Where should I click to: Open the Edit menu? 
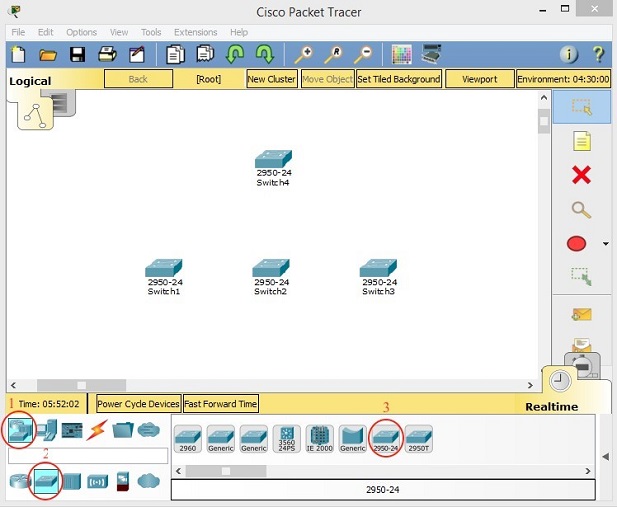45,32
